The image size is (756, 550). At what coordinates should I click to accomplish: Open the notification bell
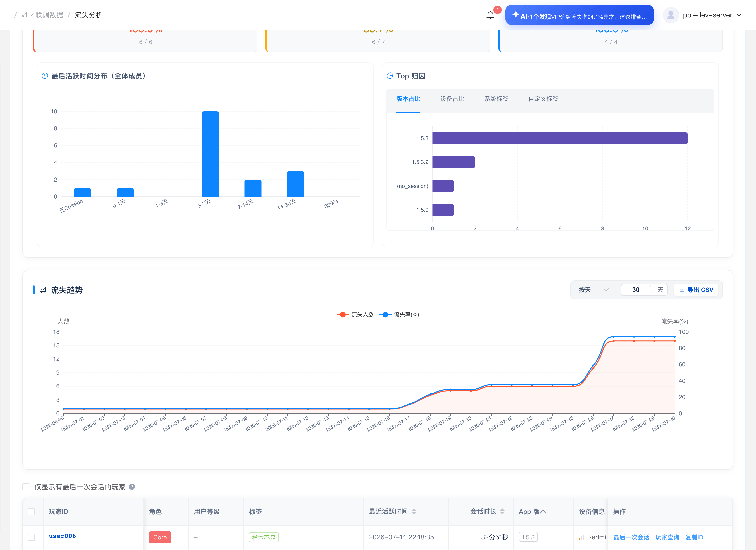pyautogui.click(x=490, y=15)
